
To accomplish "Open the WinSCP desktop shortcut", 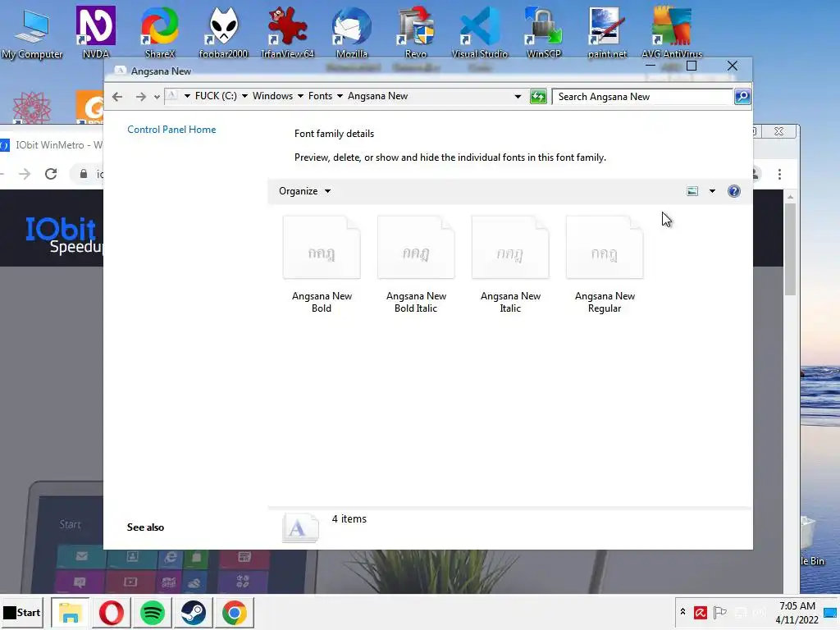I will (x=544, y=33).
